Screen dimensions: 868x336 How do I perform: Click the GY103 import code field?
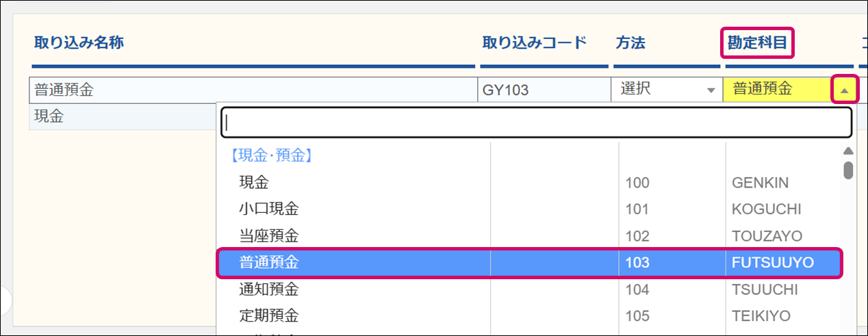click(x=543, y=90)
